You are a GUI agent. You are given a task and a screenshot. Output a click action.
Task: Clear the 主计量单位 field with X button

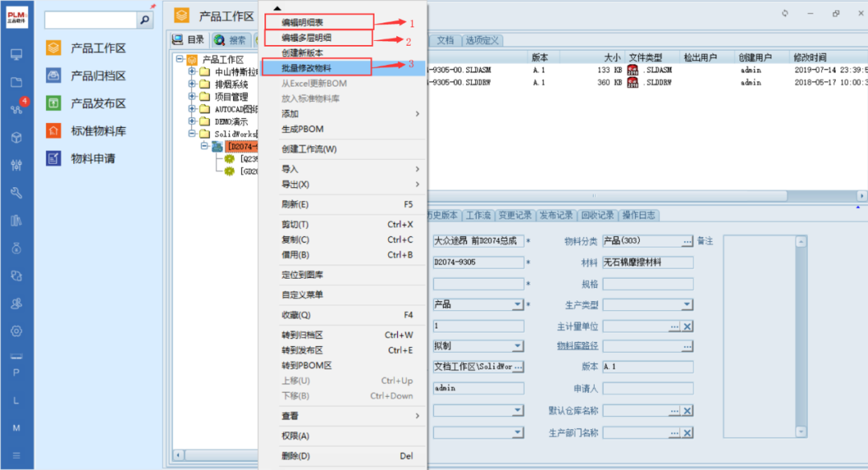click(687, 326)
